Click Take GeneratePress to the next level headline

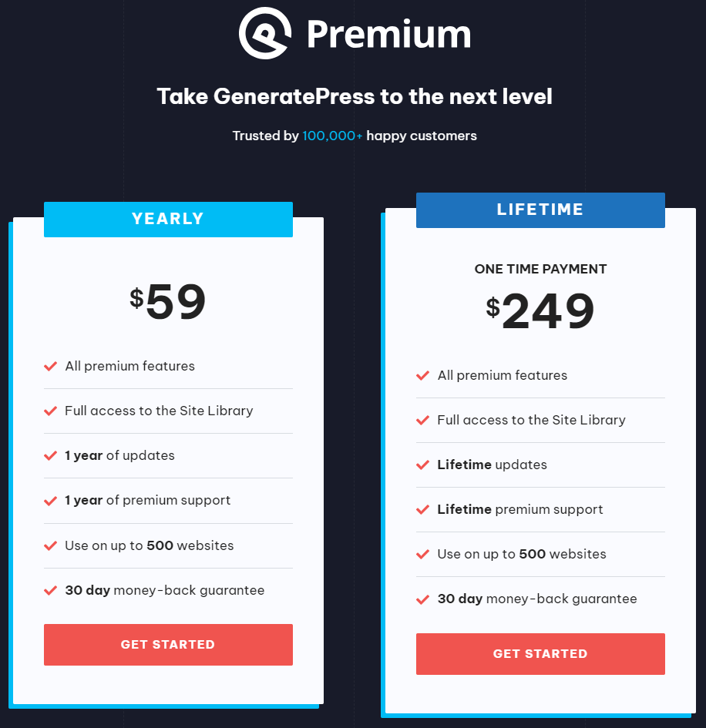pos(355,97)
